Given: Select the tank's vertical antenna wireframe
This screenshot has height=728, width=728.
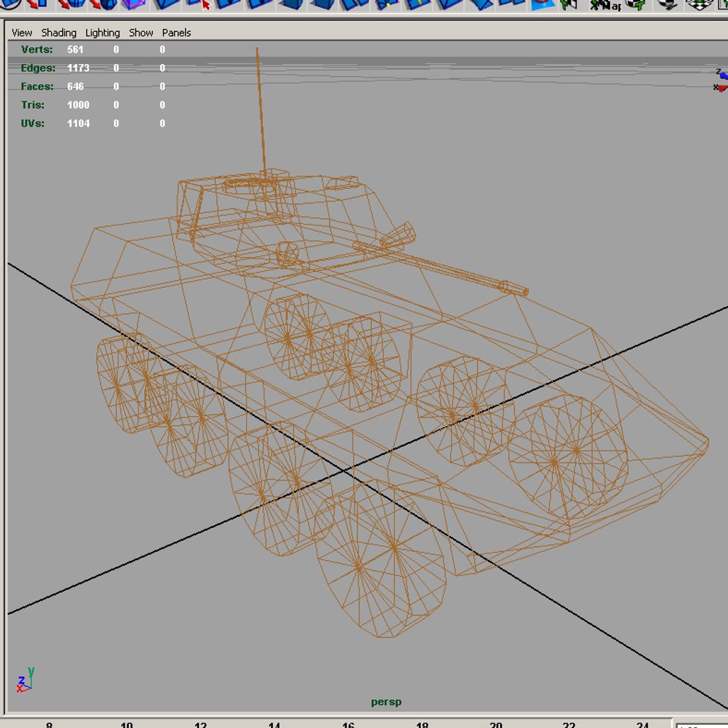Looking at the screenshot, I should pos(261,111).
